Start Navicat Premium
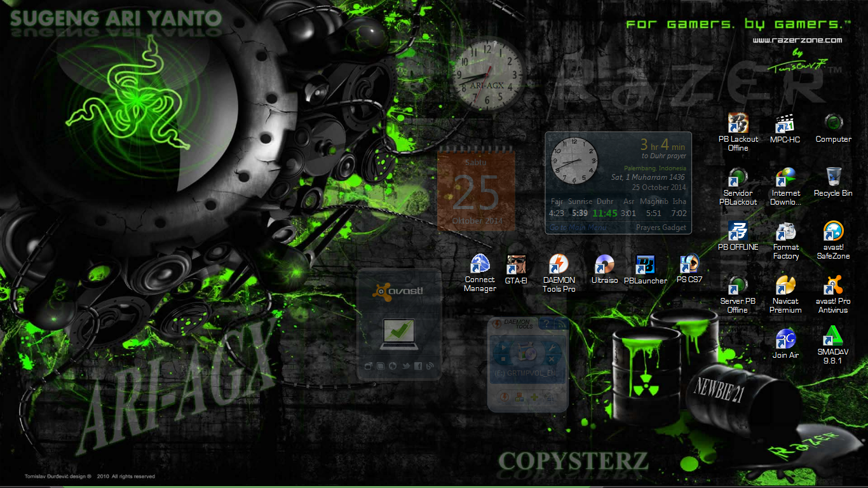This screenshot has height=488, width=868. [786, 285]
